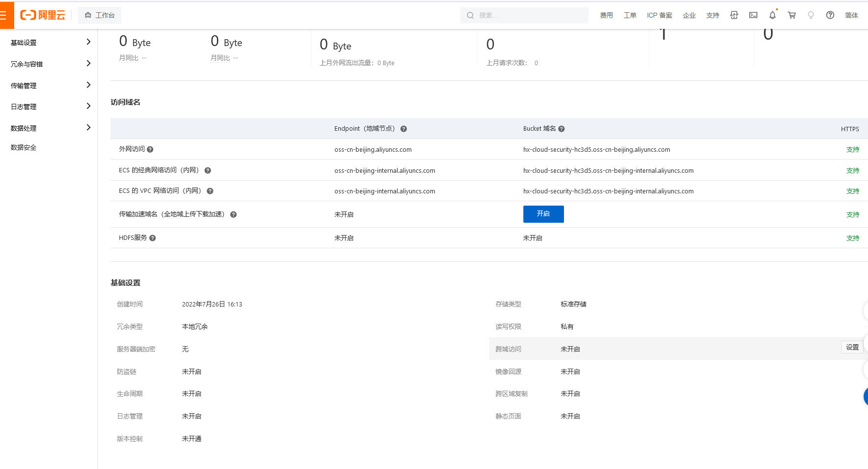Open the hamburger menu in orange corner
Screen dimensions: 868x469
click(6, 15)
